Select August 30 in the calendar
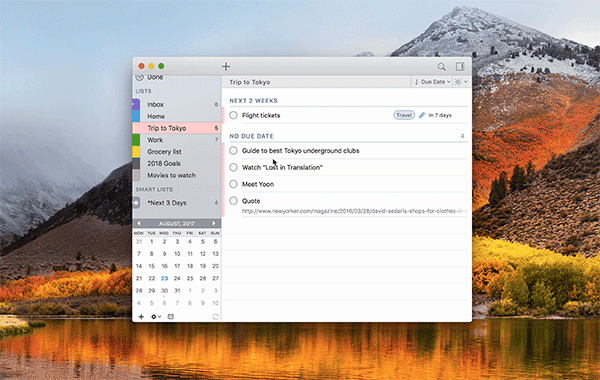Screen dimensions: 600x380 165,290
